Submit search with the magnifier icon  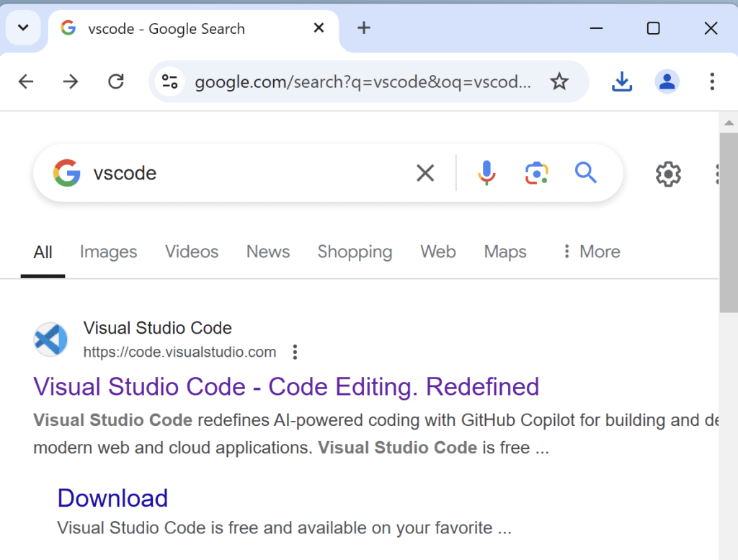click(x=585, y=173)
